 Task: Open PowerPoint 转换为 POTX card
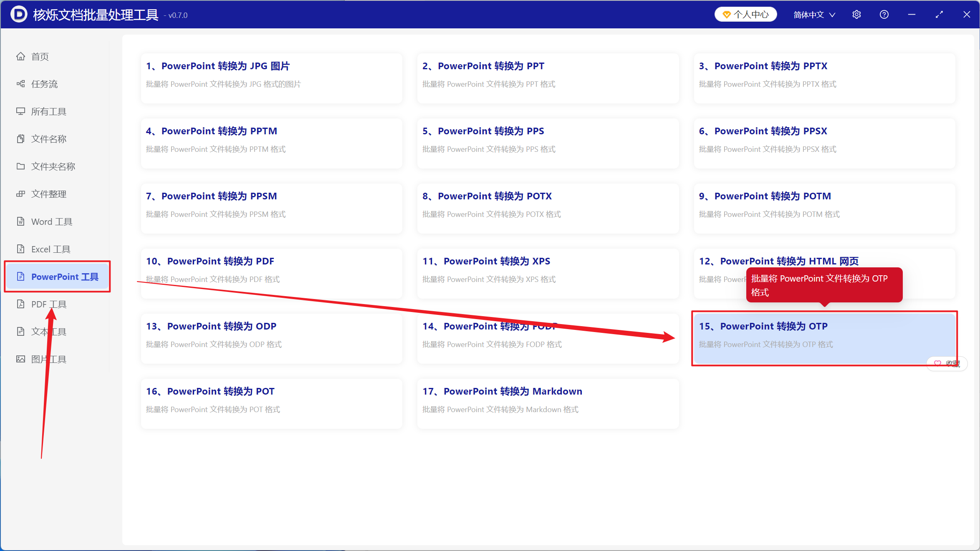pos(548,209)
